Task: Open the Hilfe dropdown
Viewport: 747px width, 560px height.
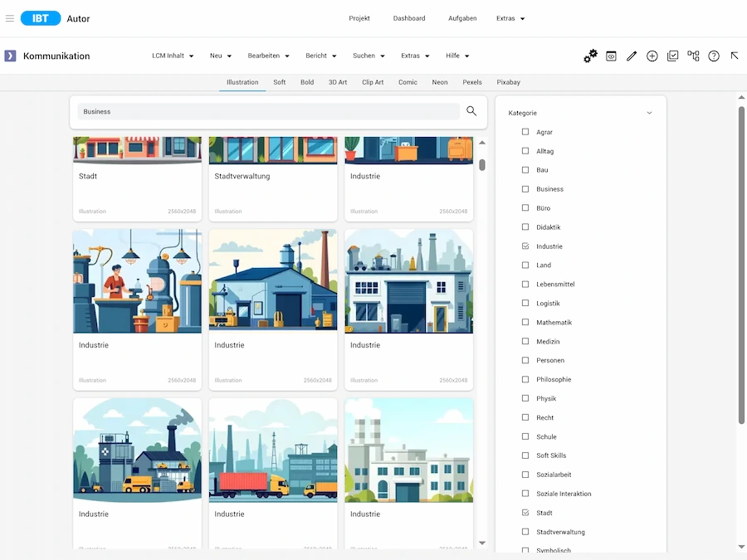Action: click(x=457, y=56)
